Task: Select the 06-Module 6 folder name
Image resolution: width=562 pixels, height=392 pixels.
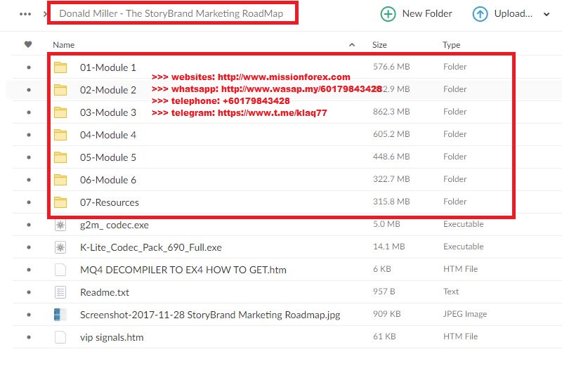Action: pyautogui.click(x=108, y=180)
